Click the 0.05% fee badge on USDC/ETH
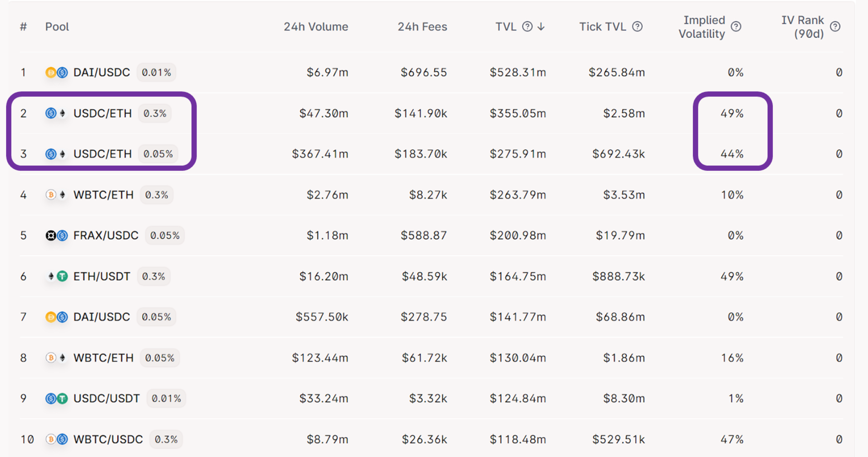Screen dimensions: 868x457 [x=158, y=154]
